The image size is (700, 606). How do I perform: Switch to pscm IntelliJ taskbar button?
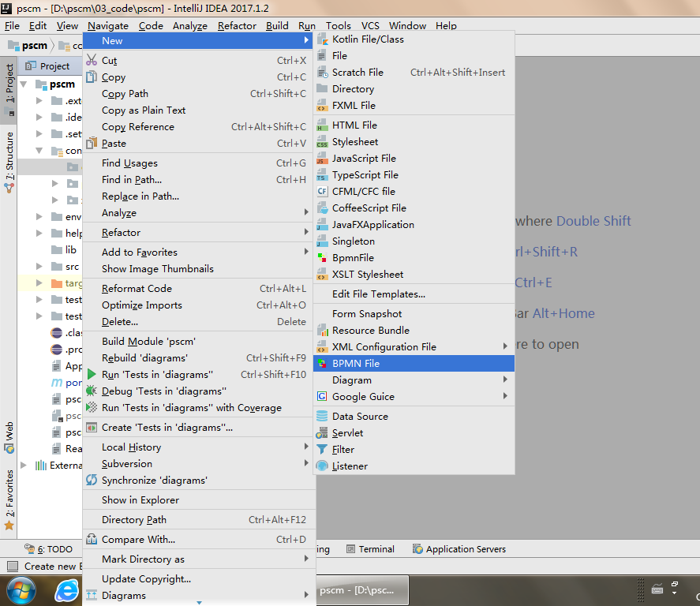click(362, 590)
